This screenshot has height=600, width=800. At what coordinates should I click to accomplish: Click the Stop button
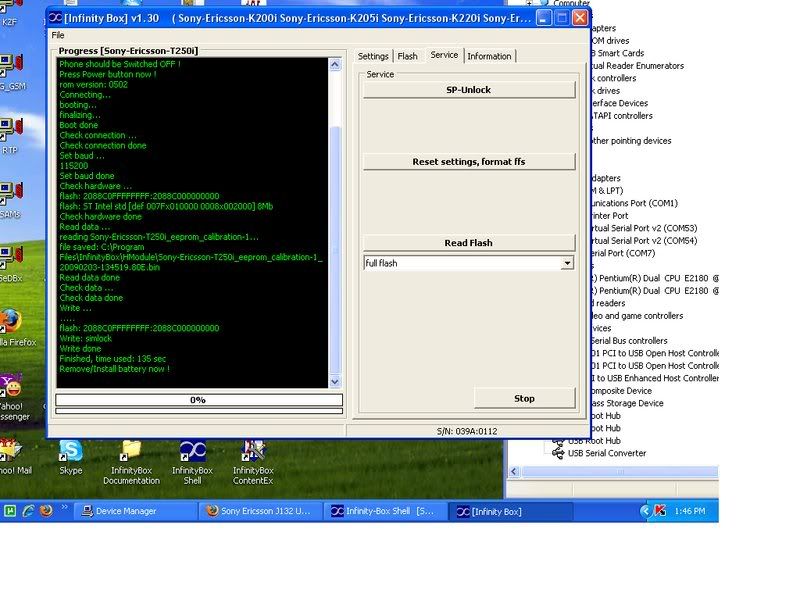coord(524,398)
